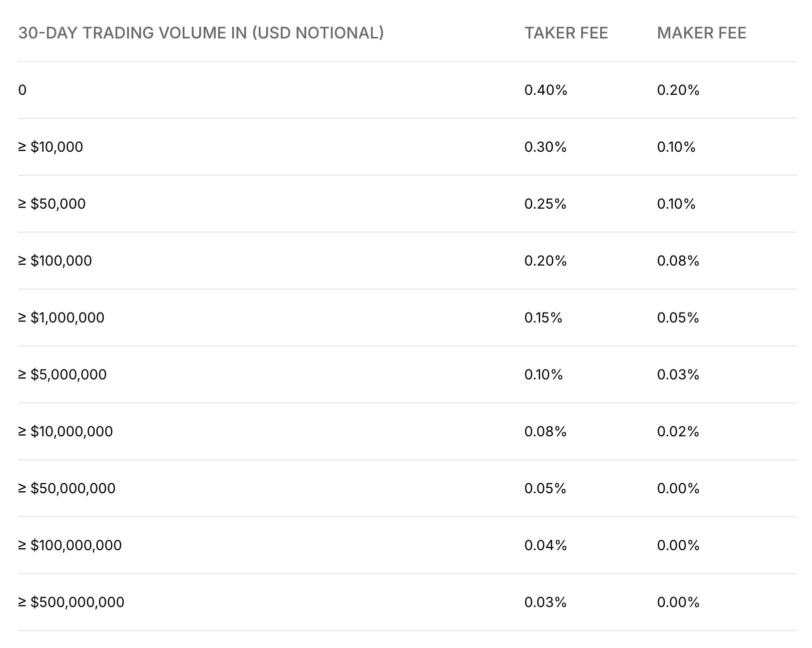812x648 pixels.
Task: Select the ≥ $5,000,000 volume tier
Action: 62,375
